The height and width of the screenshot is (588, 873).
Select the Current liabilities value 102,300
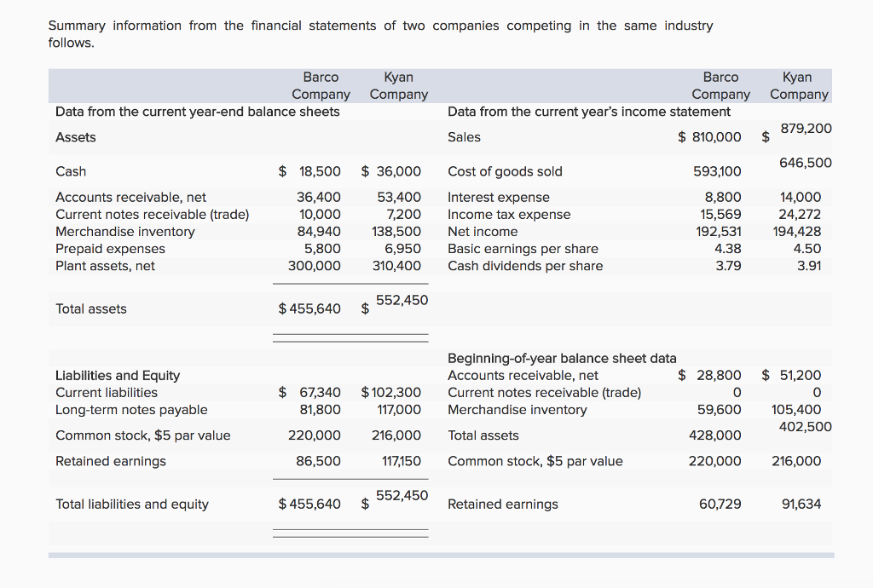[396, 392]
